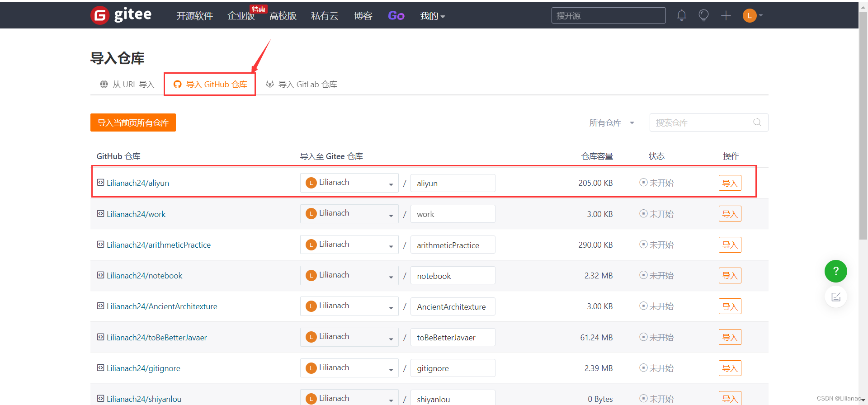Click the plus icon to create new
868x405 pixels.
[x=726, y=15]
